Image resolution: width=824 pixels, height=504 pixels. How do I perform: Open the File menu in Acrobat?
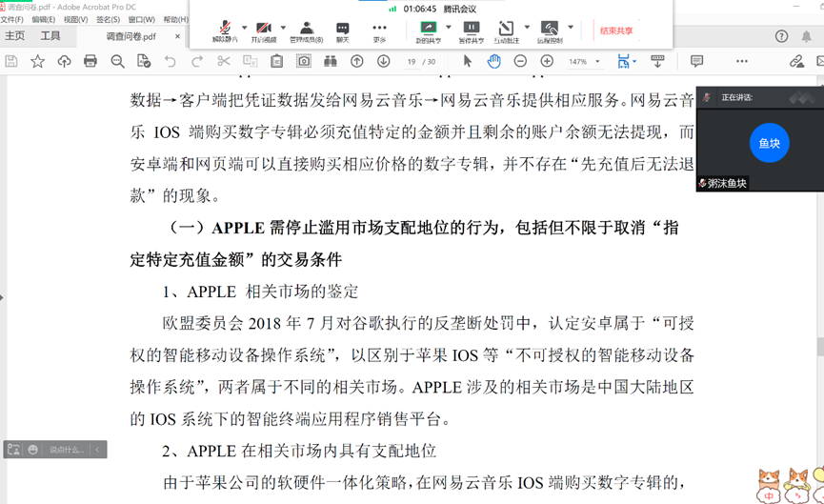[12, 19]
